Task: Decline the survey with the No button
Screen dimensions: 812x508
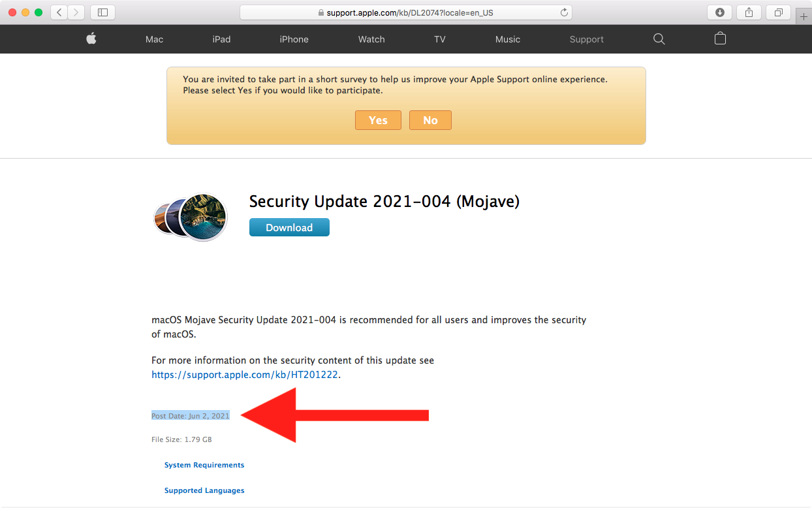Action: (430, 120)
